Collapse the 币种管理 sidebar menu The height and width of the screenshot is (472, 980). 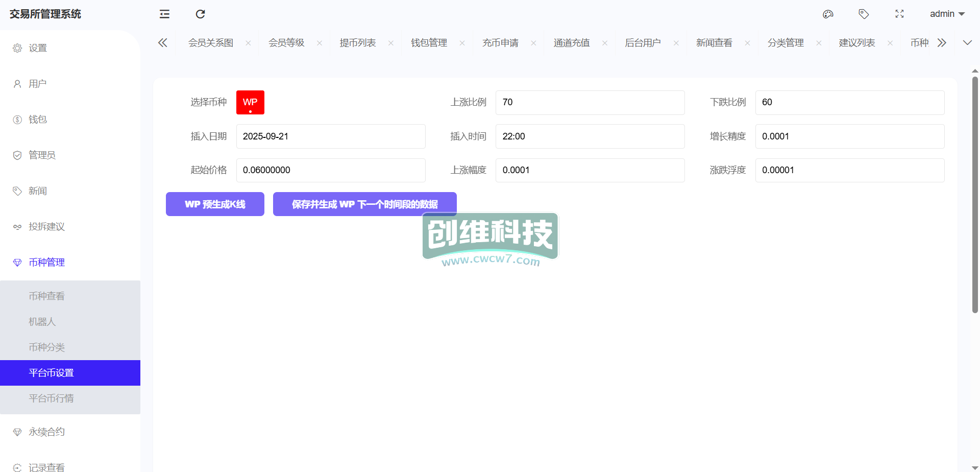[x=46, y=263]
